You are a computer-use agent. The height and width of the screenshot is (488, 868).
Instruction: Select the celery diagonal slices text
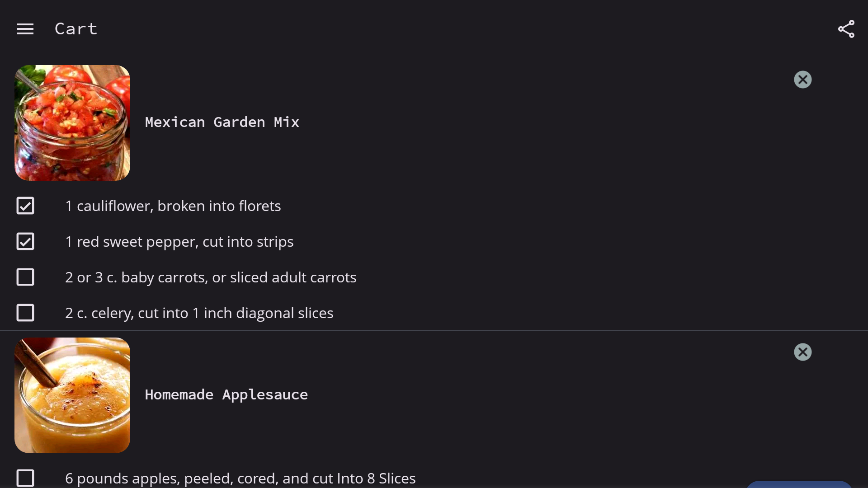tap(199, 313)
